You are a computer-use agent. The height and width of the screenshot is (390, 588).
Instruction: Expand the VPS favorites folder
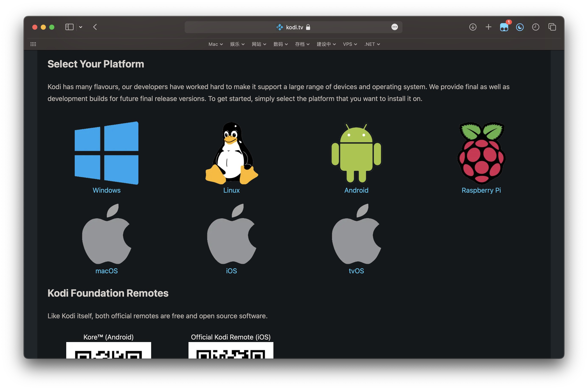point(350,44)
